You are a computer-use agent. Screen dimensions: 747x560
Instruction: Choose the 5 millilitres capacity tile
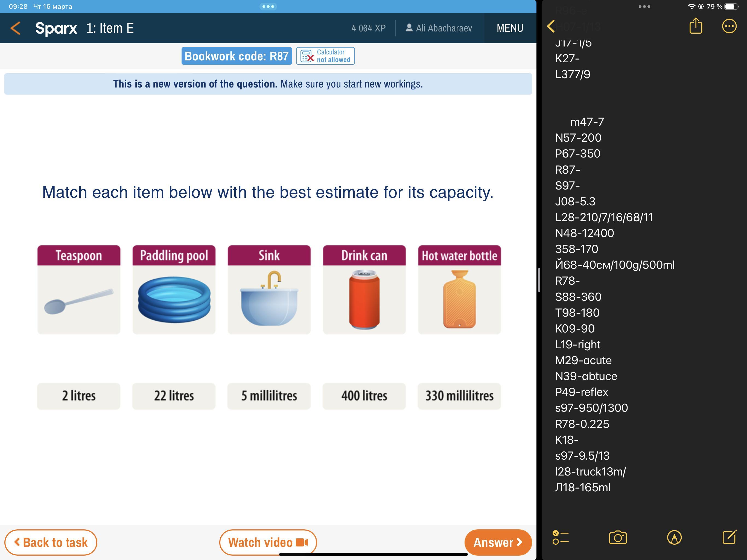click(269, 396)
